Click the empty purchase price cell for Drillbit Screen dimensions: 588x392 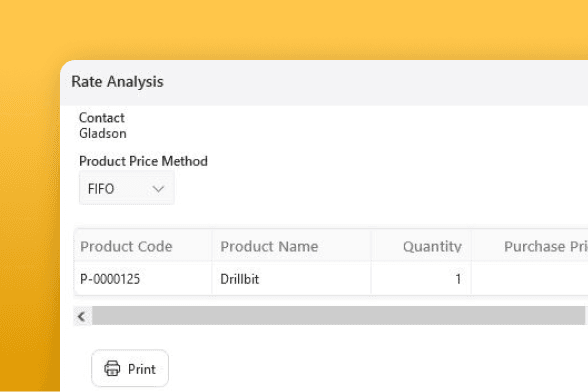tap(530, 279)
